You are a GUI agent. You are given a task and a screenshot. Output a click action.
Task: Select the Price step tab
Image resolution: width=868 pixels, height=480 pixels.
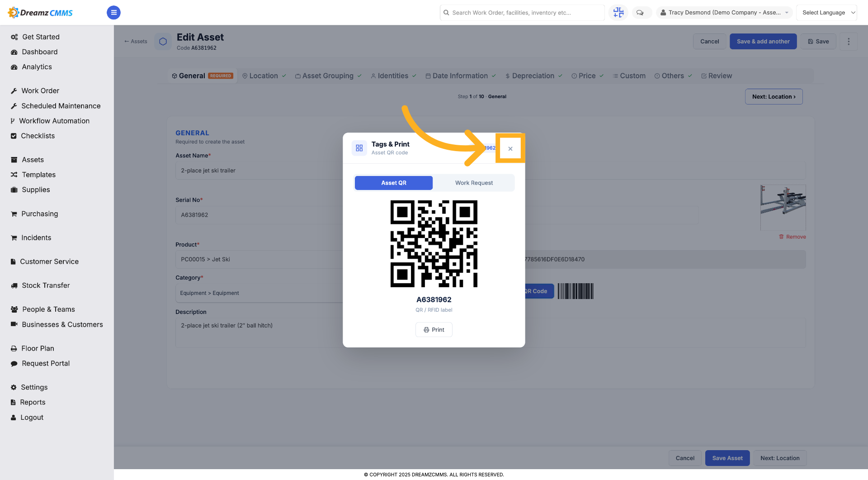click(587, 76)
